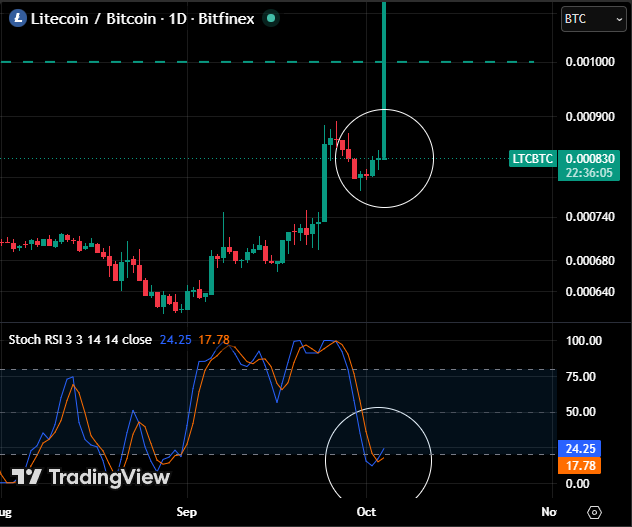Viewport: 632px width, 527px height.
Task: Open the BTC currency dropdown
Action: pos(593,19)
